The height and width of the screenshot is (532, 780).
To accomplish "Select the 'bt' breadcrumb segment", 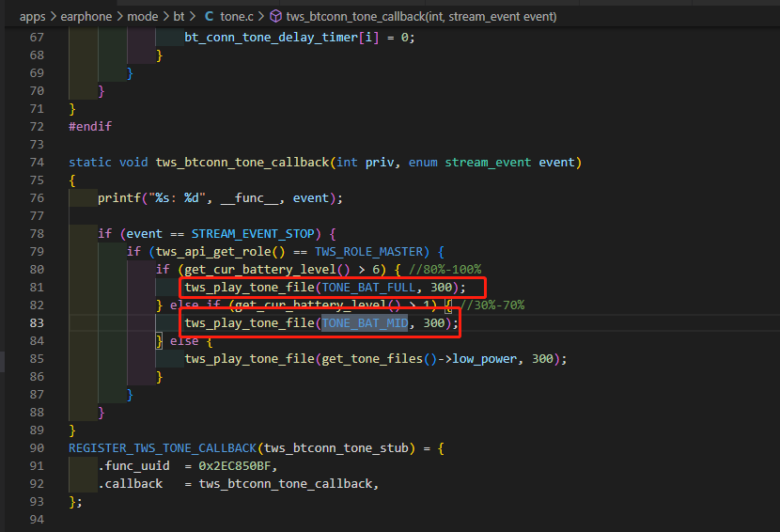I will point(179,17).
